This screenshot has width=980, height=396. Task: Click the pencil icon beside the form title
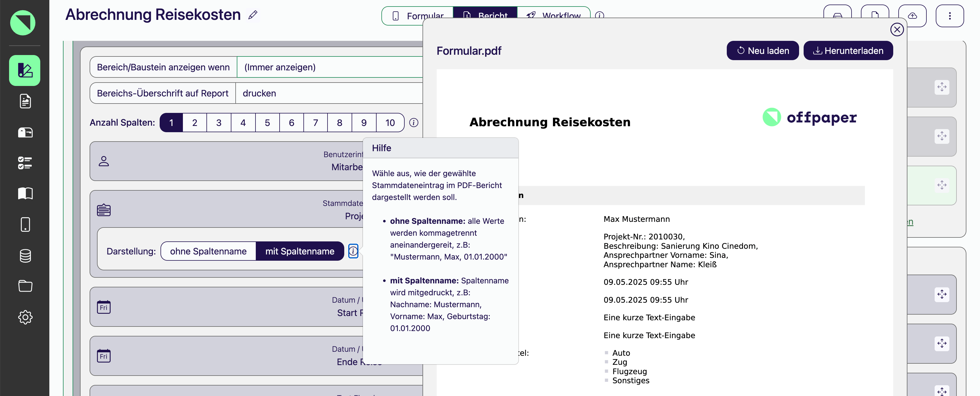[253, 15]
